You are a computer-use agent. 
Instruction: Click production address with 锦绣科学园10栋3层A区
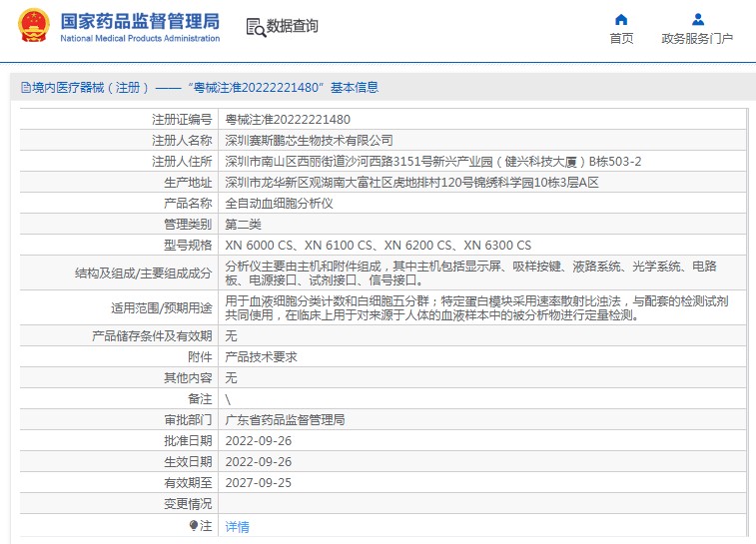(411, 183)
